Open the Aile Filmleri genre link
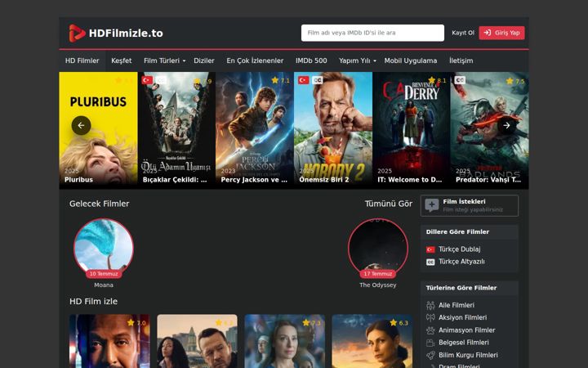588x368 pixels. click(457, 305)
